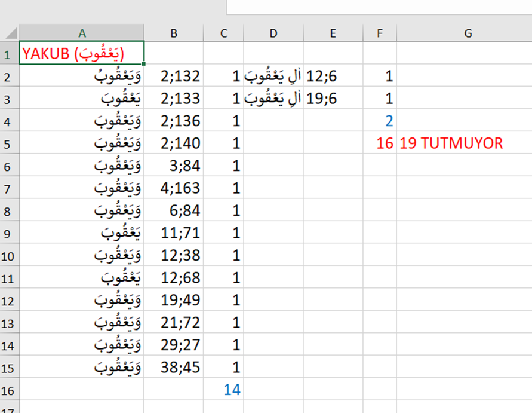Click cell with verse 2;133

pyautogui.click(x=174, y=98)
